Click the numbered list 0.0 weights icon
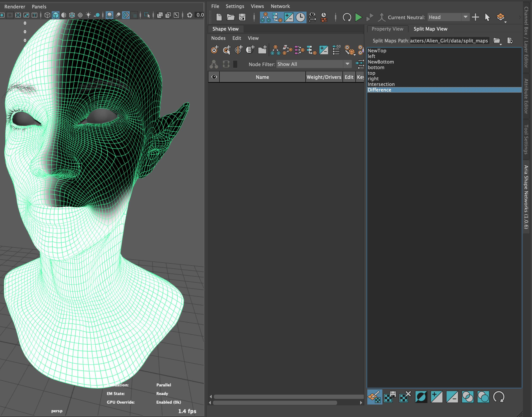 point(336,50)
